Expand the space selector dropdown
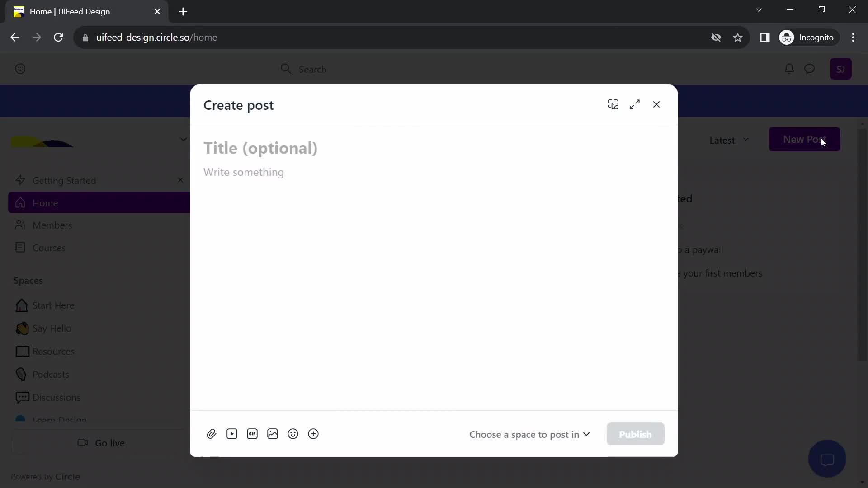This screenshot has width=868, height=488. coord(529,434)
